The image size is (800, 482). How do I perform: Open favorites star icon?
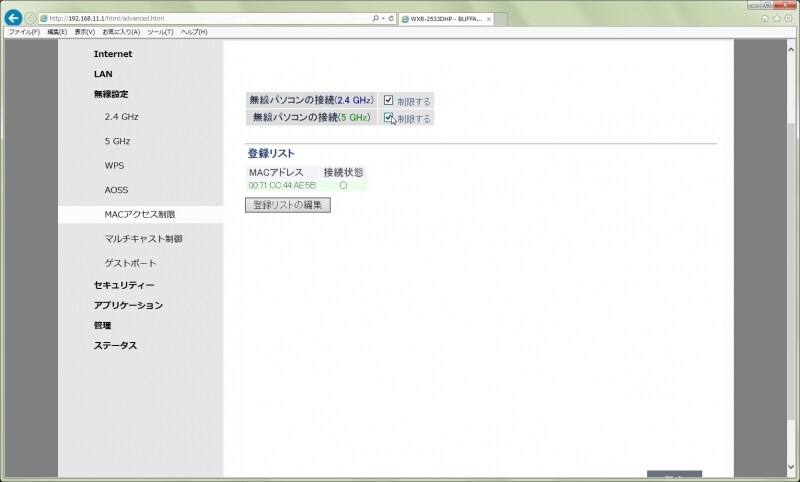click(777, 18)
